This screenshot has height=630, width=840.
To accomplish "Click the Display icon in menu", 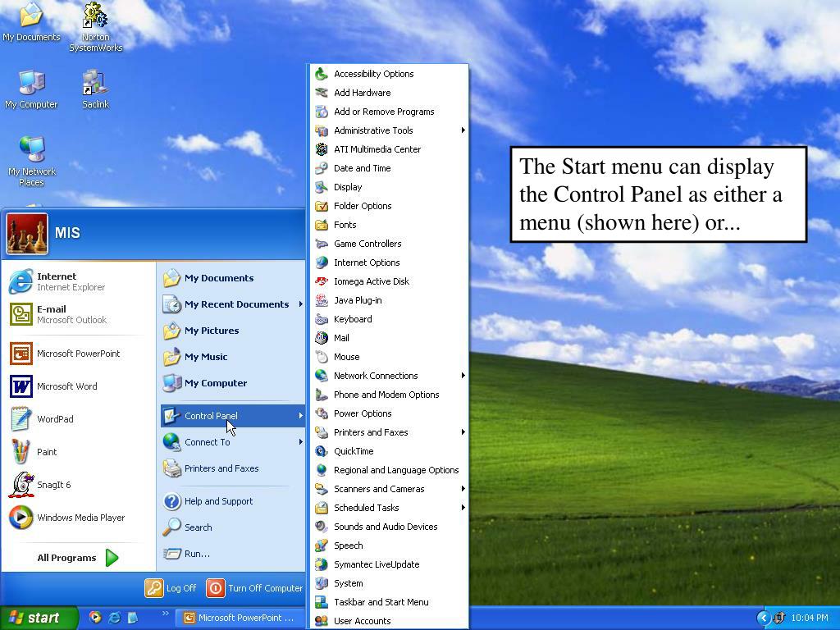I will [x=322, y=187].
